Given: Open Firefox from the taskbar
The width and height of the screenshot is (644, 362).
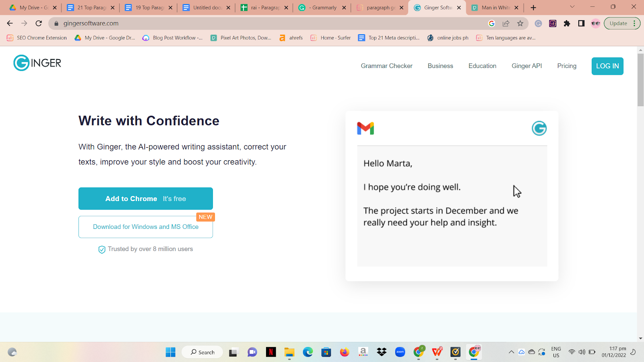Looking at the screenshot, I should click(x=345, y=352).
